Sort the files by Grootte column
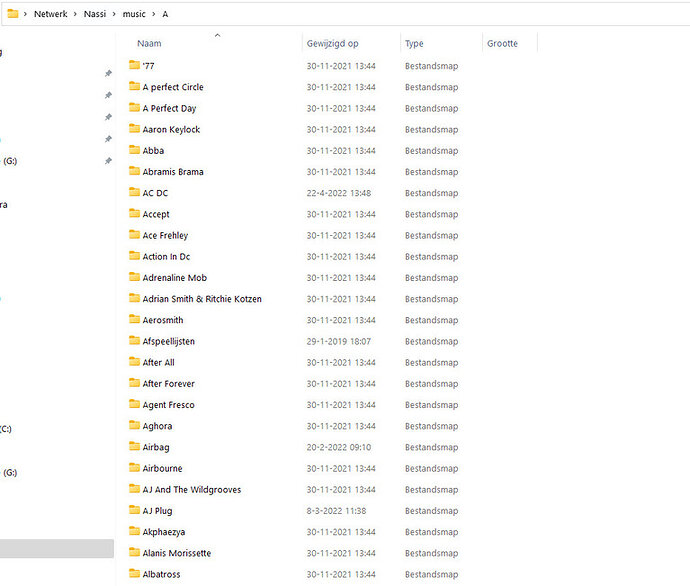The image size is (690, 586). click(502, 43)
